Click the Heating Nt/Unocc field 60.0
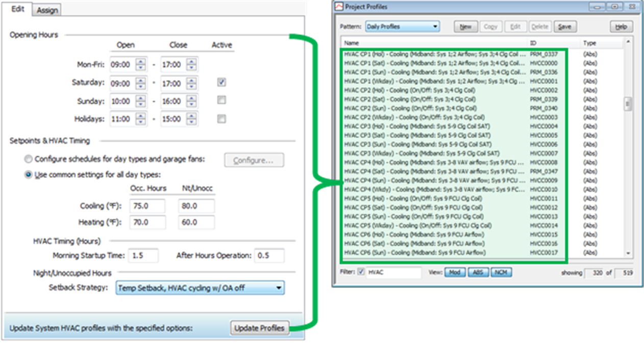This screenshot has height=345, width=644. tap(196, 222)
